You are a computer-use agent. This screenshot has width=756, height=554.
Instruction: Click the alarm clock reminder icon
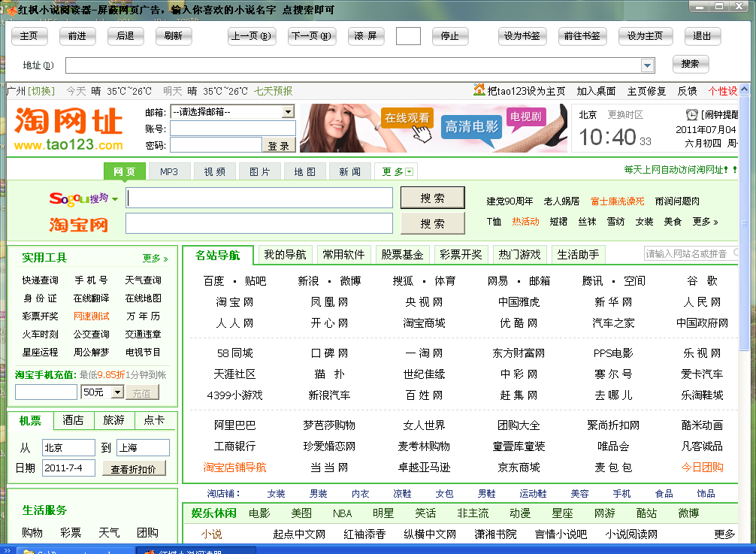(691, 115)
